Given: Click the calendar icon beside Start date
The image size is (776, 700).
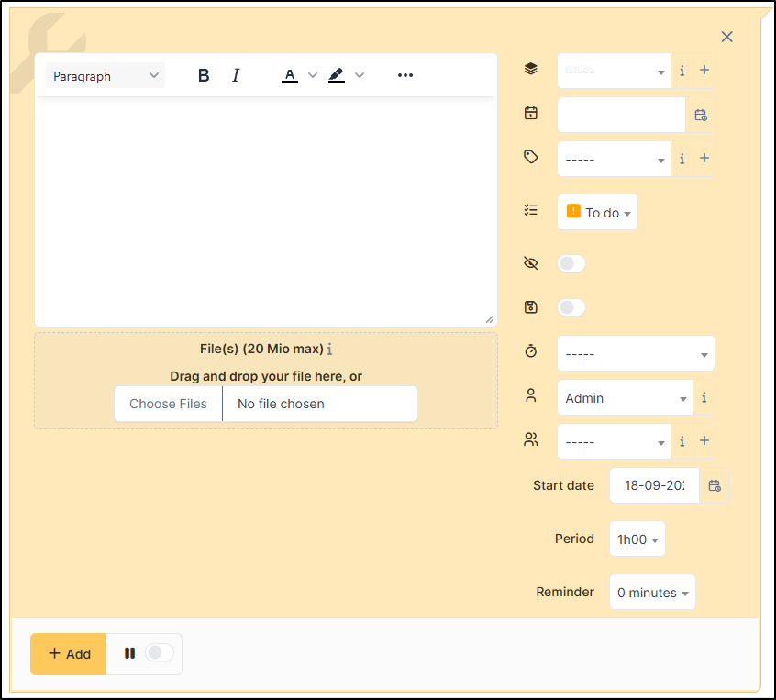Looking at the screenshot, I should tap(715, 485).
